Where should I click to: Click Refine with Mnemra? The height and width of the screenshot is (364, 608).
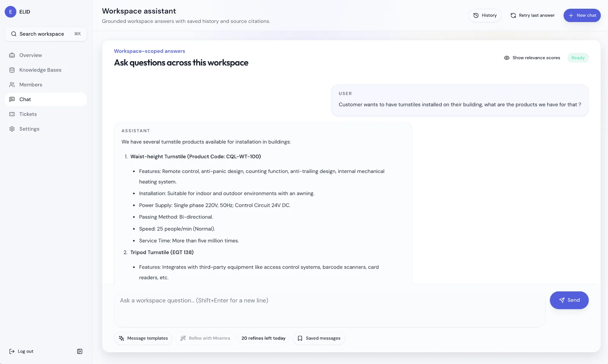coord(205,338)
